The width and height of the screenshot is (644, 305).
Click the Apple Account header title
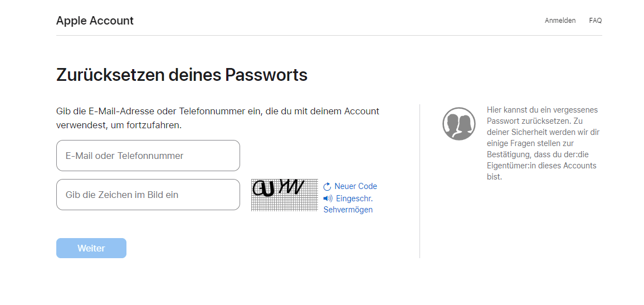(x=95, y=21)
